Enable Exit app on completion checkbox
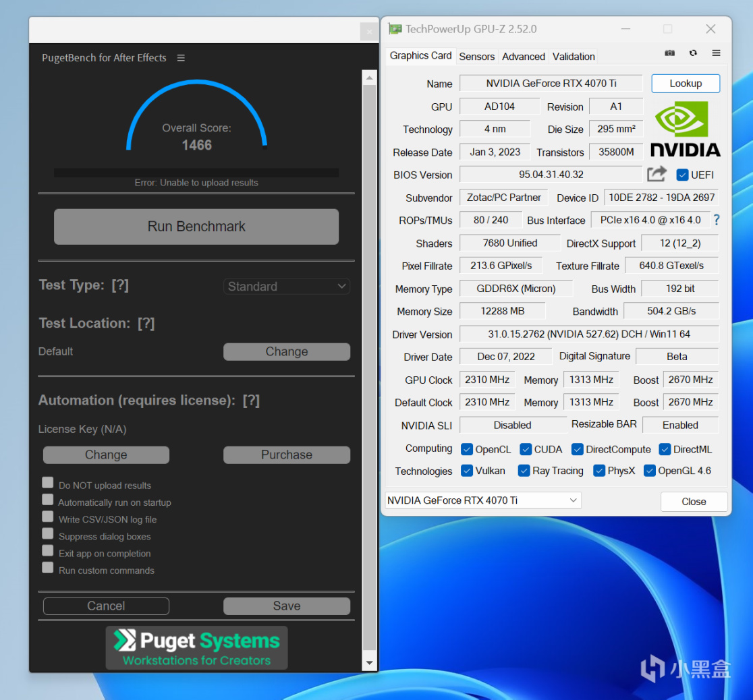 click(x=47, y=550)
